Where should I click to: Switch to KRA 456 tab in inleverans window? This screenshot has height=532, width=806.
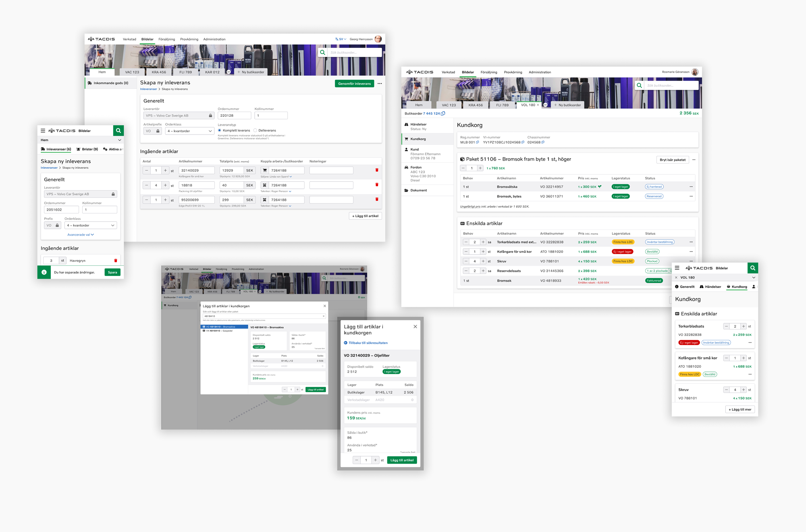(159, 72)
